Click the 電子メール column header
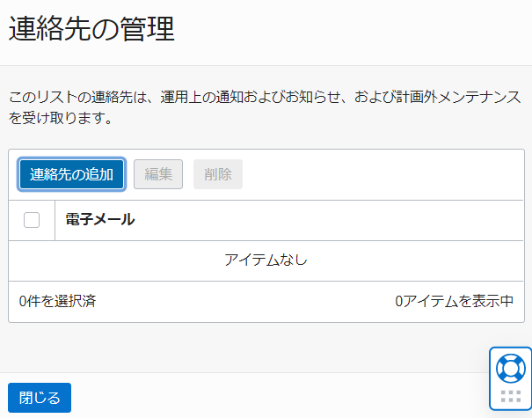The height and width of the screenshot is (418, 532). (x=100, y=220)
